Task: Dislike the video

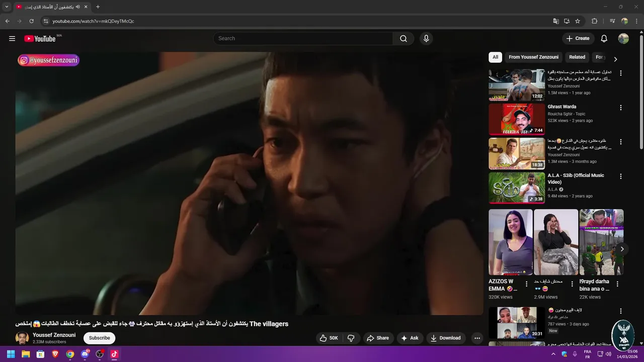Action: pos(351,338)
